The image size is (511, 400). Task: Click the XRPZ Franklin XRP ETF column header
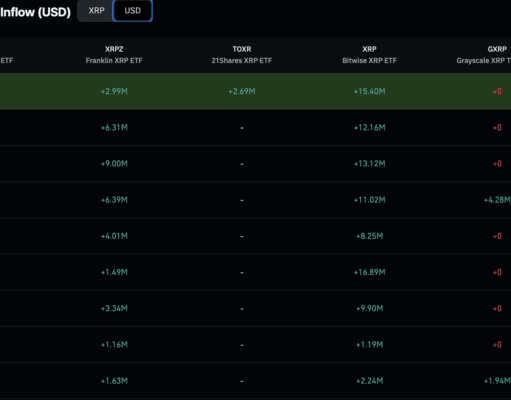tap(114, 55)
